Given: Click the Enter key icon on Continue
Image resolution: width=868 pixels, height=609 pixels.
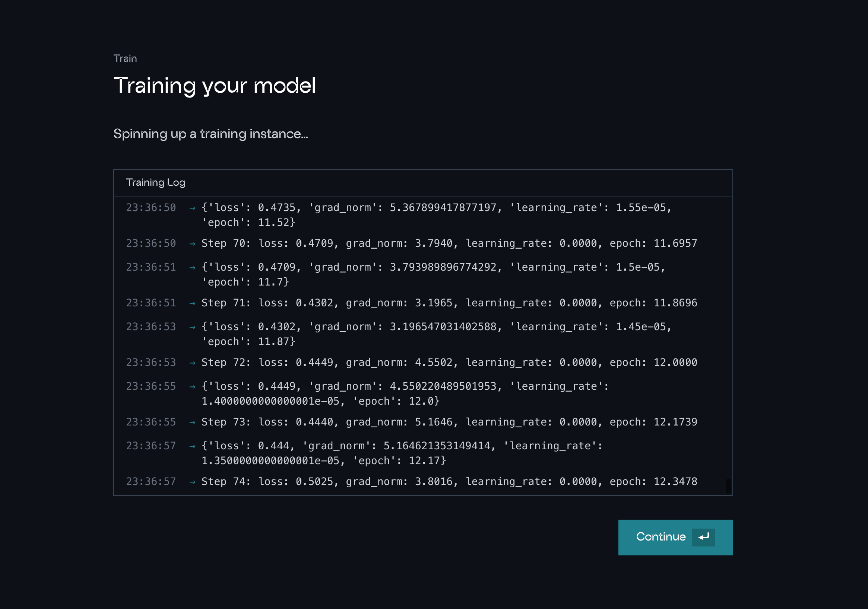Looking at the screenshot, I should [703, 537].
